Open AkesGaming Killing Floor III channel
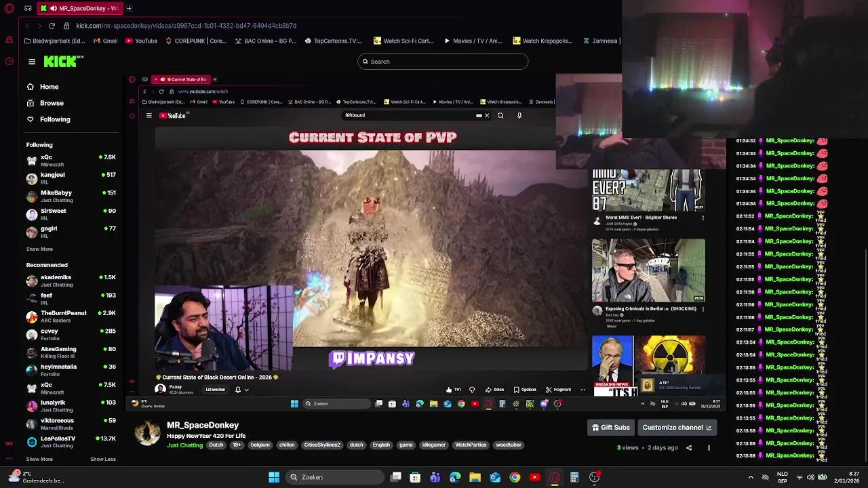868x488 pixels. click(x=71, y=352)
